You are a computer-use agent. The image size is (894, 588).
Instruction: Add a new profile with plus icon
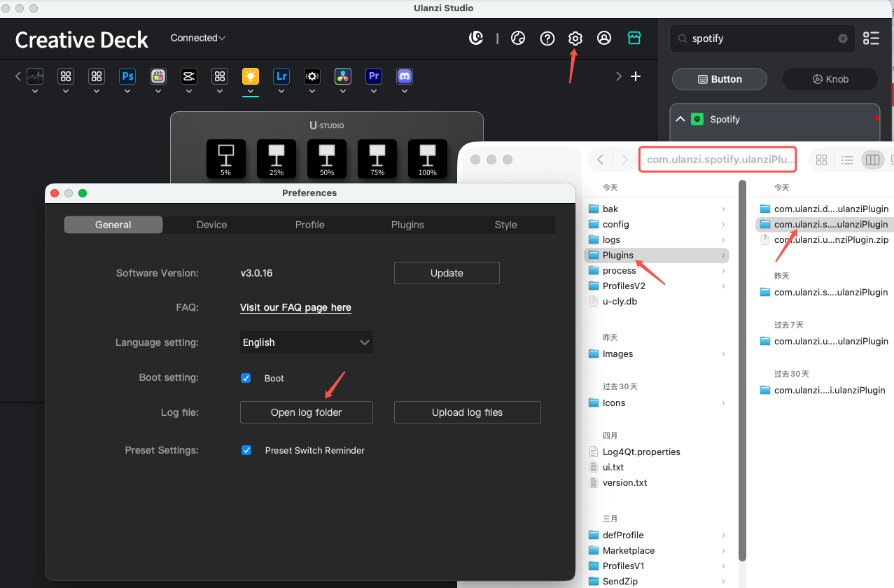(636, 76)
